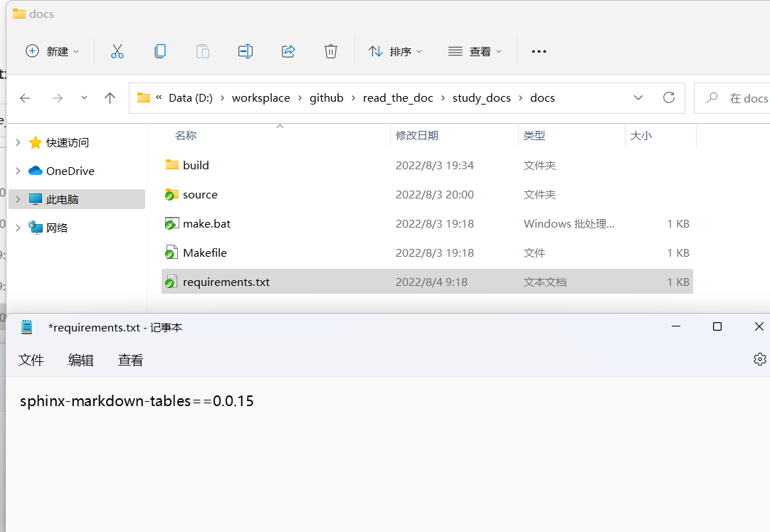The height and width of the screenshot is (532, 770).
Task: Click the Cut scissors icon in toolbar
Action: [x=117, y=51]
